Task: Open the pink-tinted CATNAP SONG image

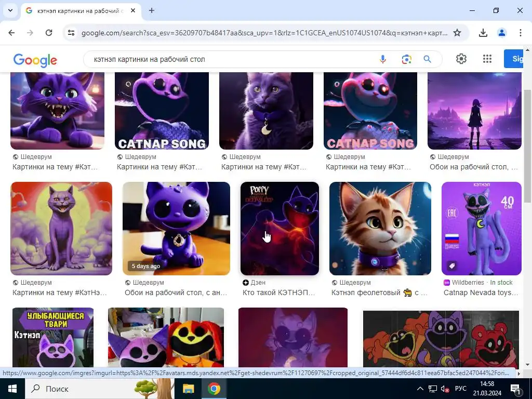Action: 370,111
